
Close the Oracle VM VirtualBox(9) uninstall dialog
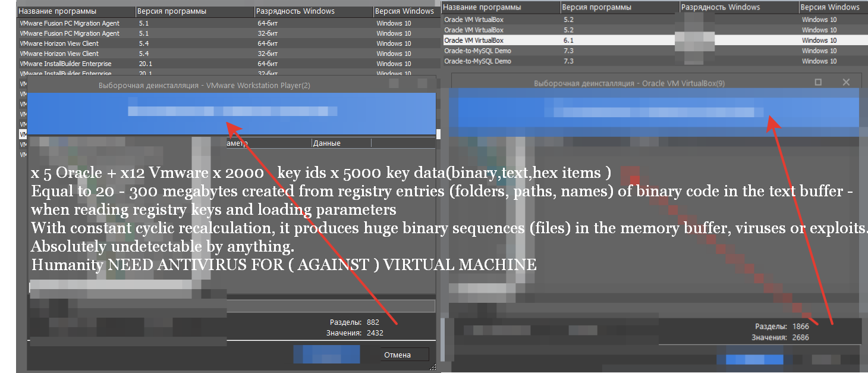(847, 82)
